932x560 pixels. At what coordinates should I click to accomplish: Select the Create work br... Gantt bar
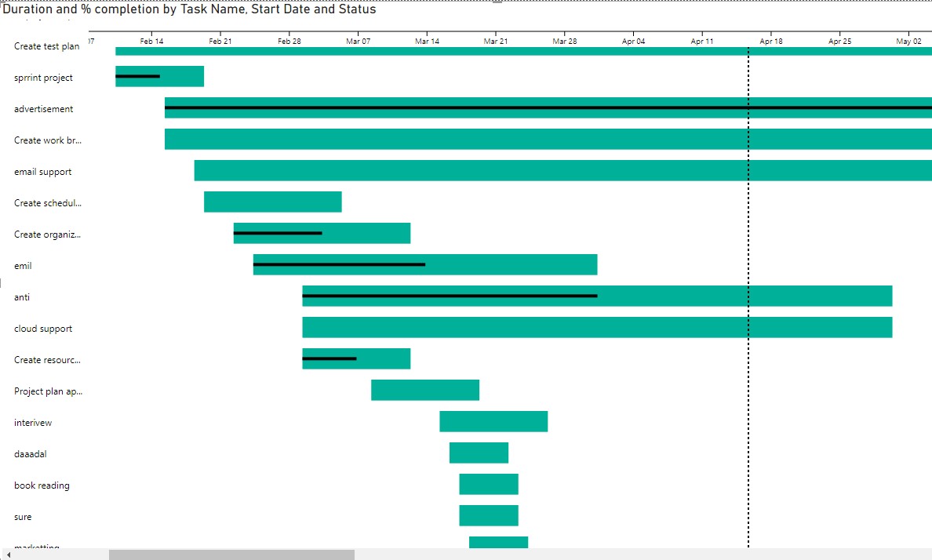click(548, 139)
